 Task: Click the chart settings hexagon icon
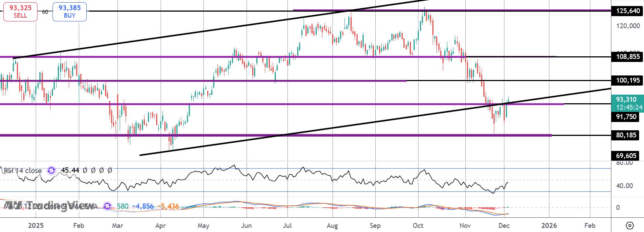pos(630,226)
